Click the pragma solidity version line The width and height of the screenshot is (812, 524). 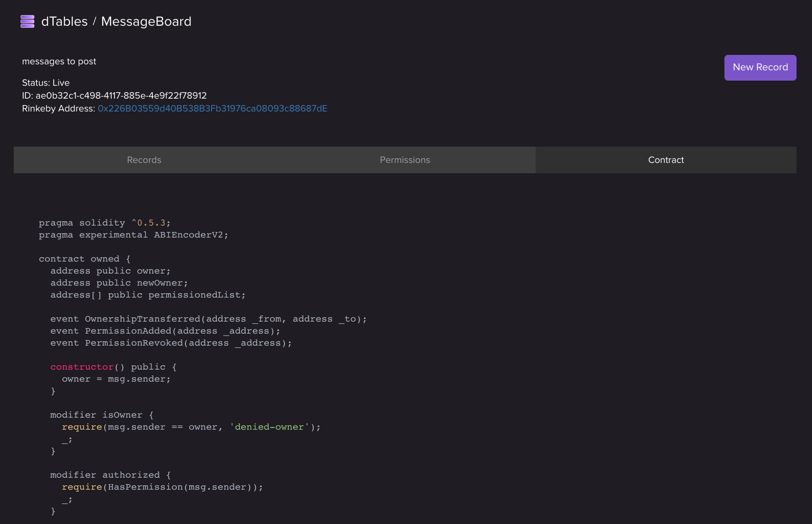pyautogui.click(x=105, y=223)
